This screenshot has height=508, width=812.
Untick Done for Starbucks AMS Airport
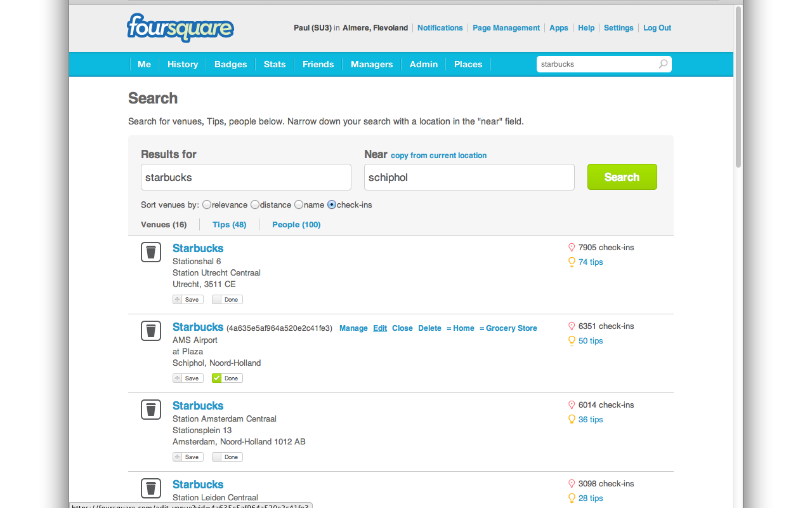click(x=227, y=378)
